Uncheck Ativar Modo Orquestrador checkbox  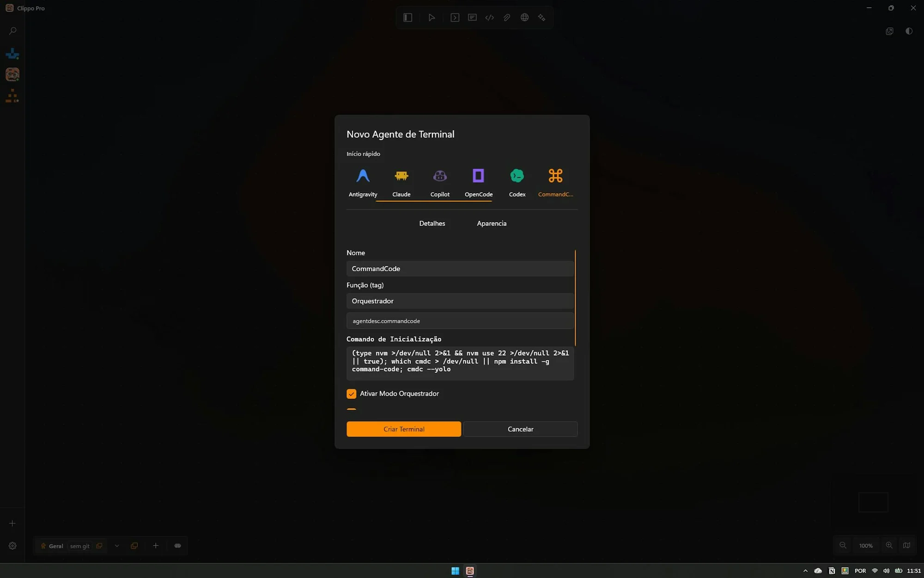pyautogui.click(x=351, y=394)
